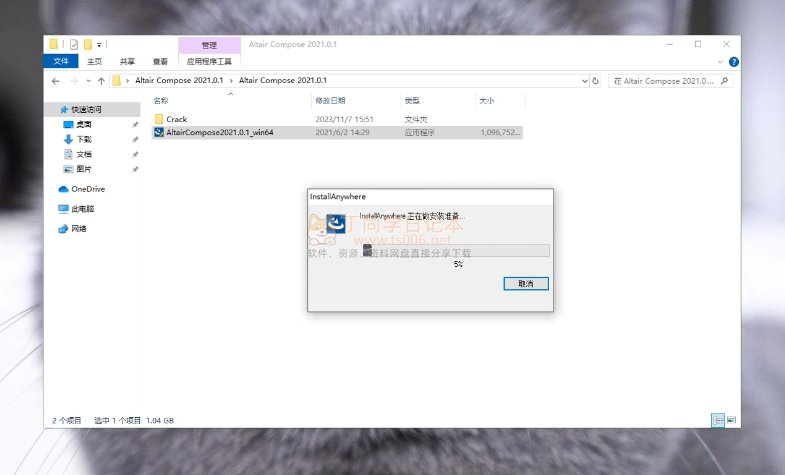The height and width of the screenshot is (475, 785).
Task: Click the folder icon in the title bar
Action: (54, 44)
